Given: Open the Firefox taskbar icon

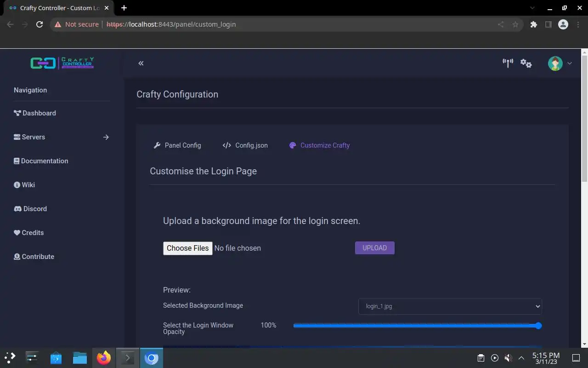Looking at the screenshot, I should [104, 357].
